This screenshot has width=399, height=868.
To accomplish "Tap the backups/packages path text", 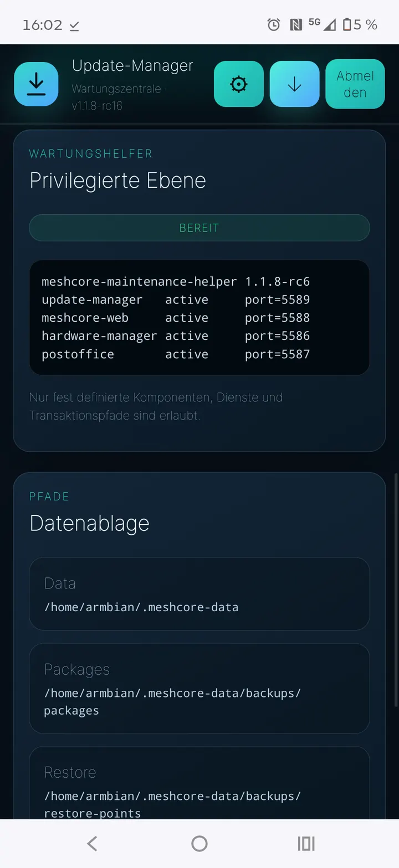I will 172,702.
